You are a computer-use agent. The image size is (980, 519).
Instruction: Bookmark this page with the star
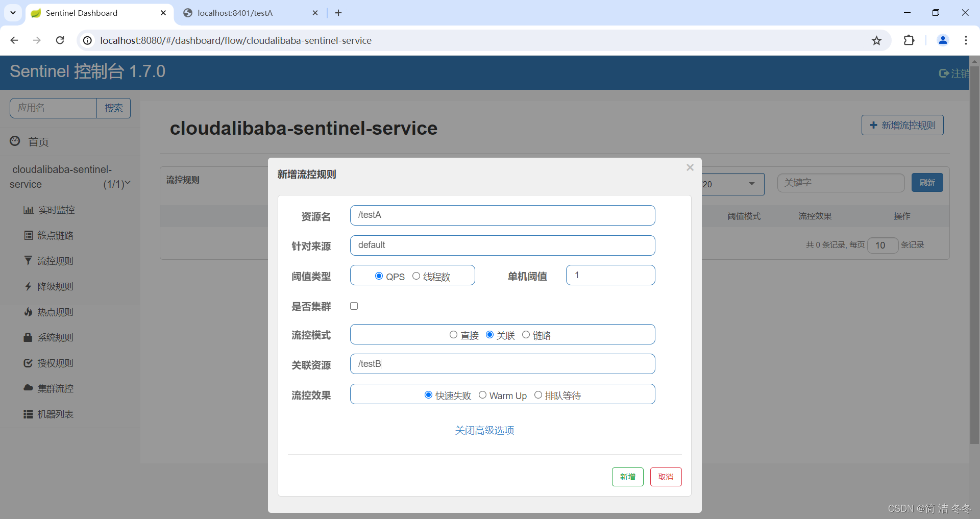pos(876,40)
